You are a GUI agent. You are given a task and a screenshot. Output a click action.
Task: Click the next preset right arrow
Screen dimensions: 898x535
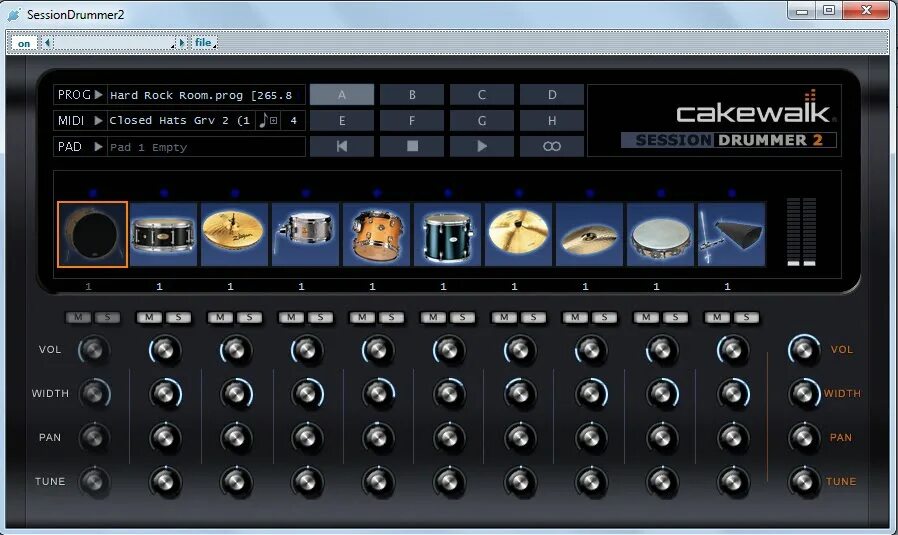point(182,43)
